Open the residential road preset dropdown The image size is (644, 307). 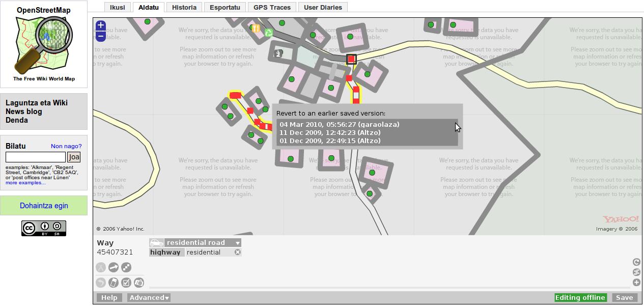click(237, 243)
